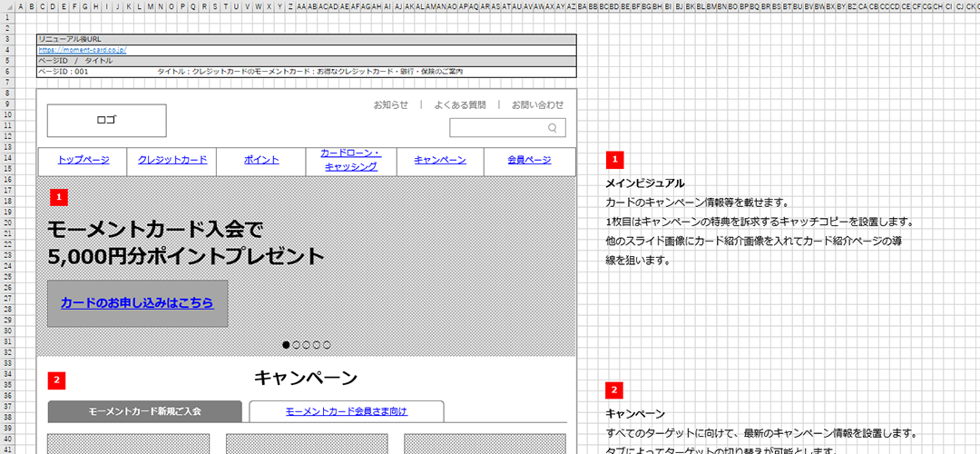Select the ページID / タイトル header cell
The width and height of the screenshot is (980, 454).
click(307, 61)
